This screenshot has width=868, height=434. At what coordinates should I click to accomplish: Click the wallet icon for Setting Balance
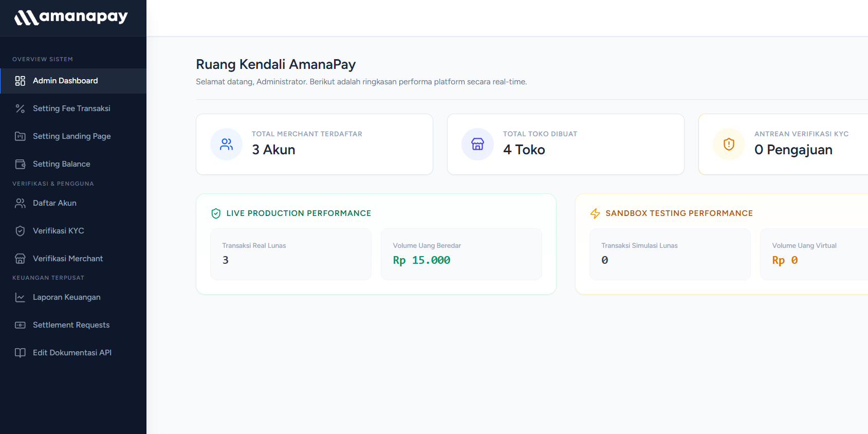pos(20,164)
